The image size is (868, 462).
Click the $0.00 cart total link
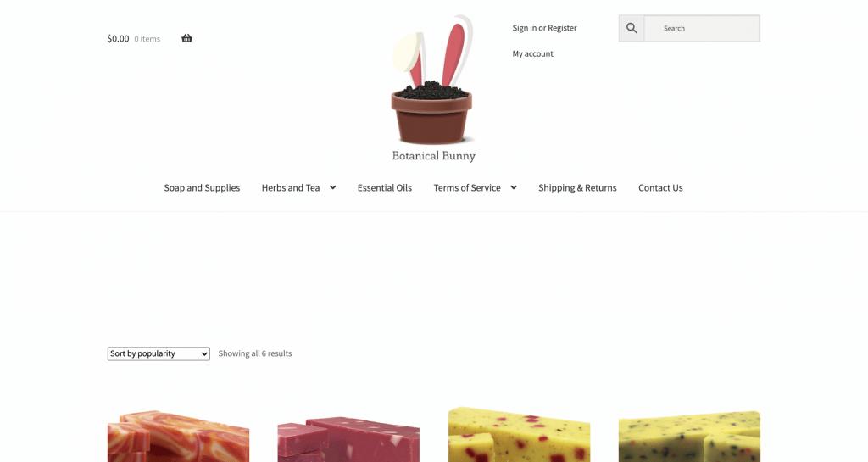[118, 39]
